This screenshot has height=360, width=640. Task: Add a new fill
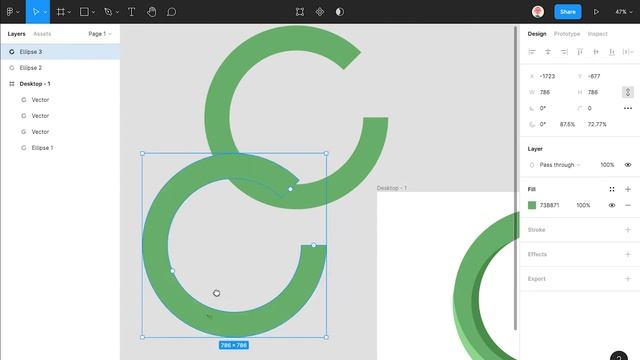(628, 189)
